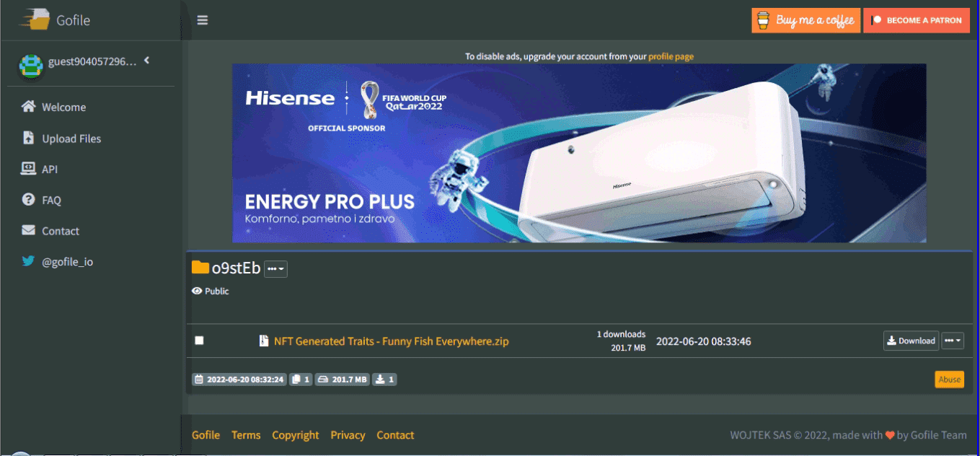The width and height of the screenshot is (980, 456).
Task: Follow the profile page link
Action: click(x=671, y=56)
